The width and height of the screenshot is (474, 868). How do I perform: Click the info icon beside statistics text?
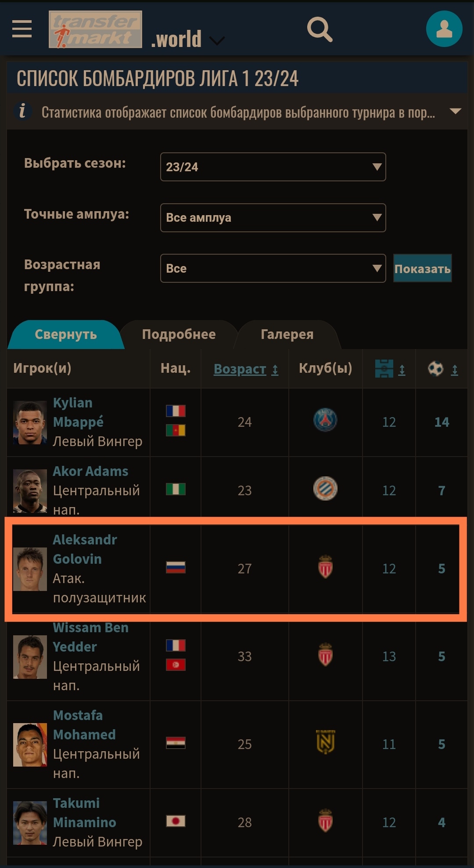[22, 111]
